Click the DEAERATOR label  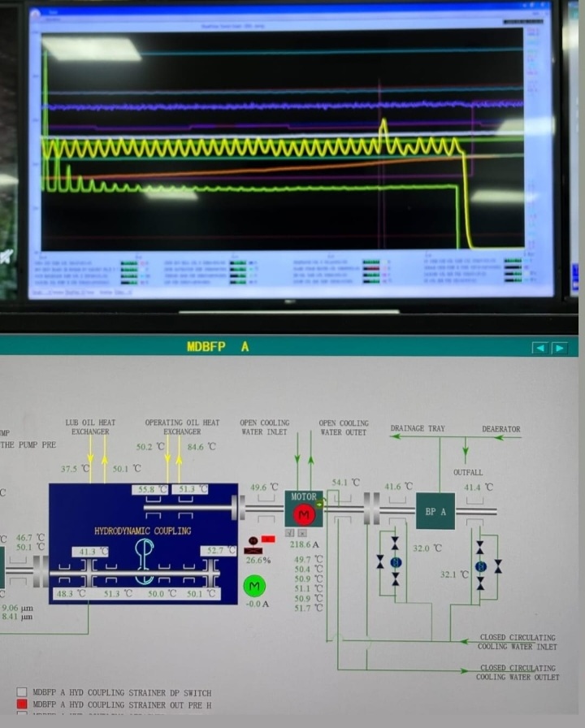pyautogui.click(x=500, y=429)
